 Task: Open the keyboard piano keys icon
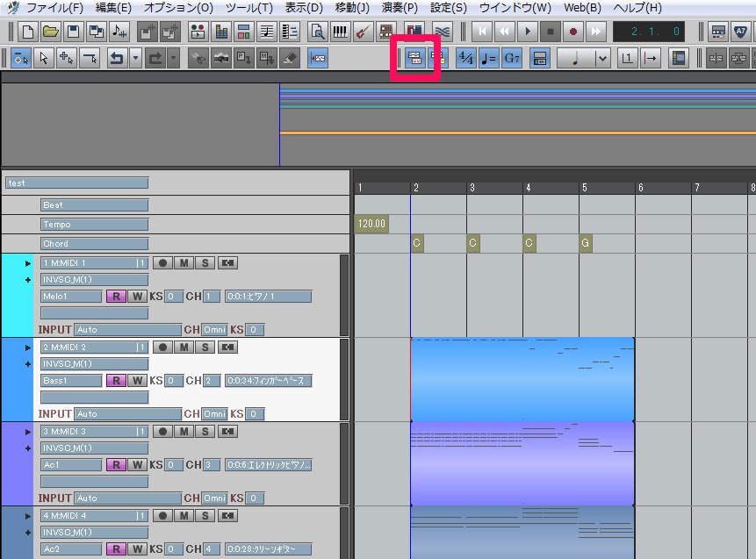[x=340, y=32]
